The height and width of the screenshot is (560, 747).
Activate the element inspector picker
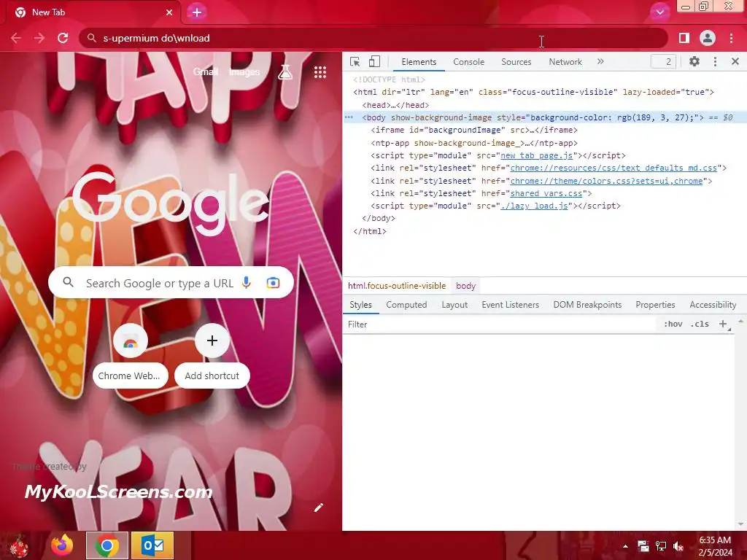[x=355, y=62]
